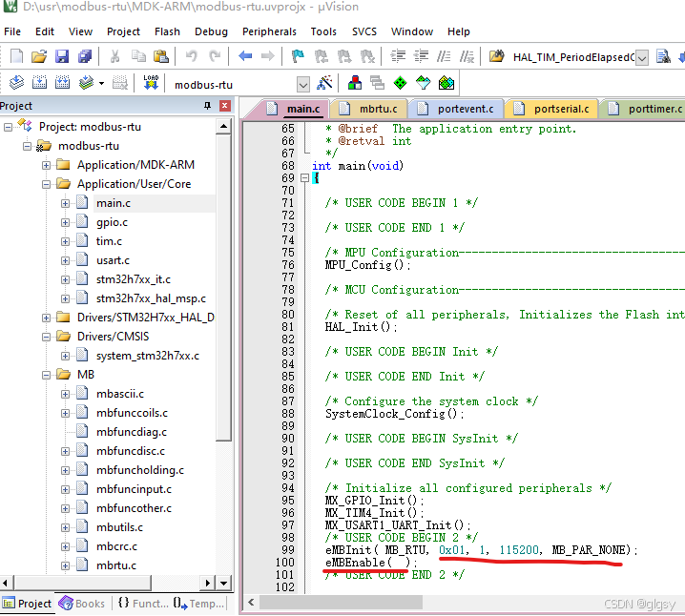
Task: Collapse the Application/User/Core folder
Action: tap(46, 184)
